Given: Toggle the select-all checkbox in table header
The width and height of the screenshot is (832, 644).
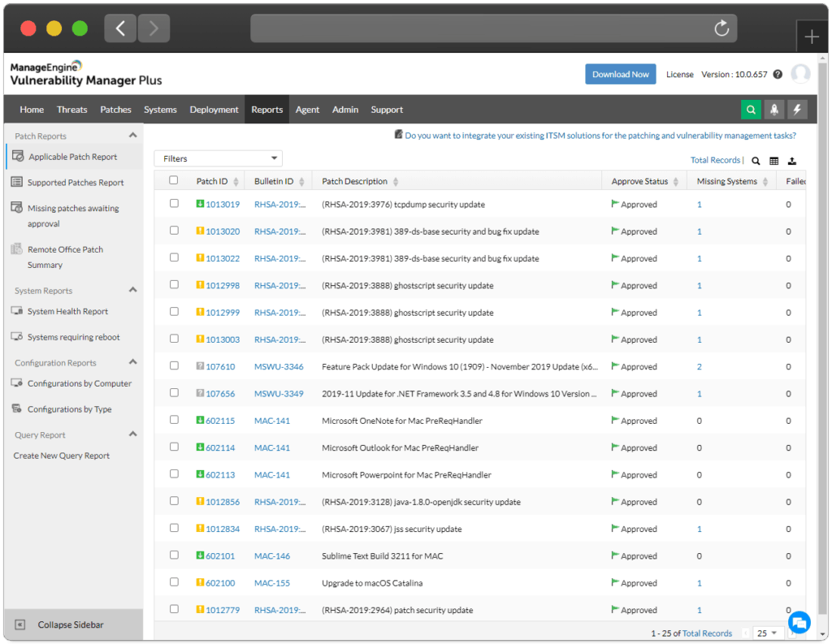Looking at the screenshot, I should click(x=174, y=180).
